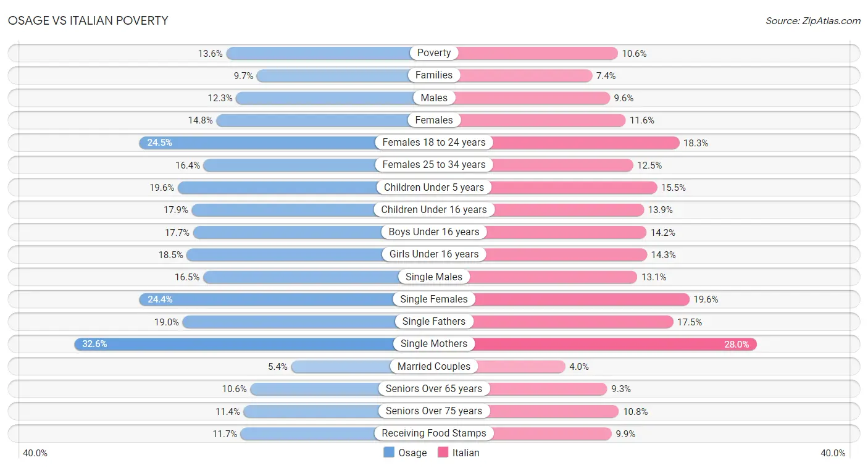Select the Married Couples category label
The image size is (868, 468).
point(434,367)
